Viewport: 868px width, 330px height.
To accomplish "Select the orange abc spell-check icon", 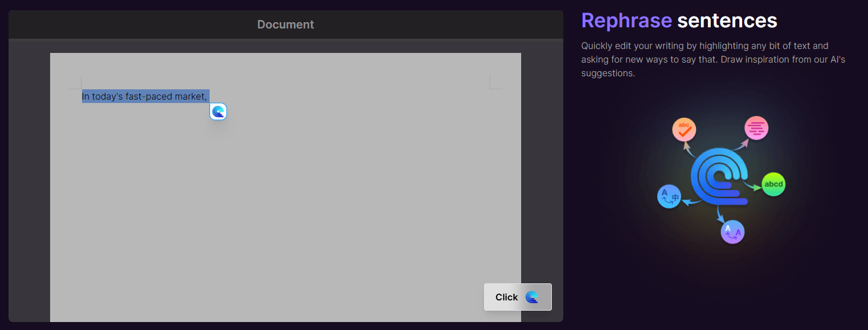I will pos(683,129).
